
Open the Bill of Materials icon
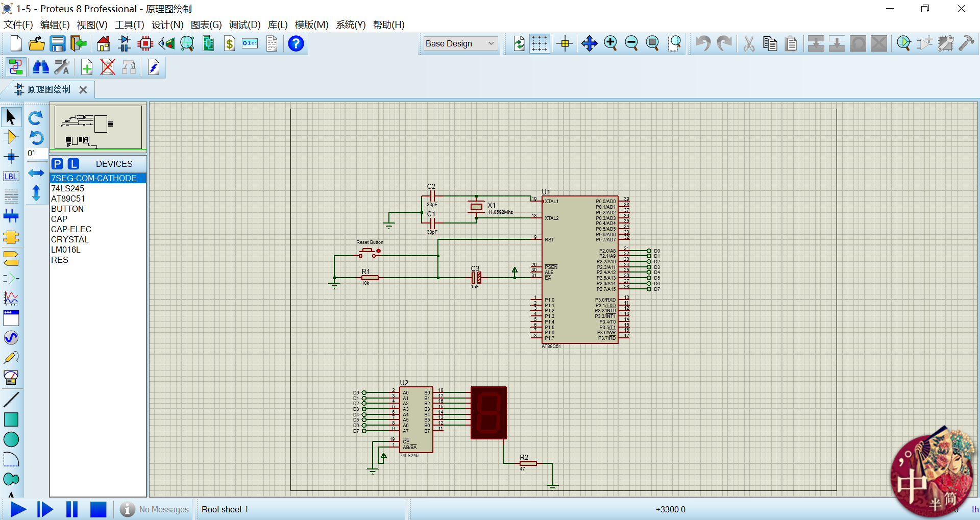coord(230,44)
